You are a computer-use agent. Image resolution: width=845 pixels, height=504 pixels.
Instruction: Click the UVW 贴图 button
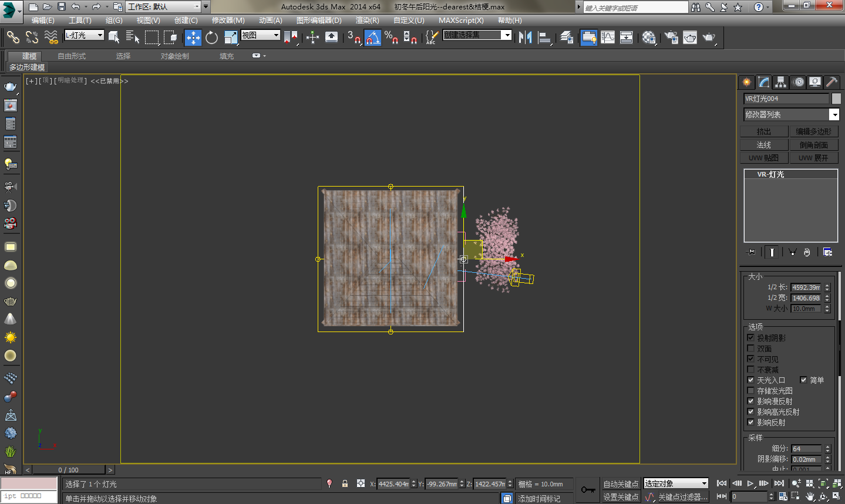[764, 158]
